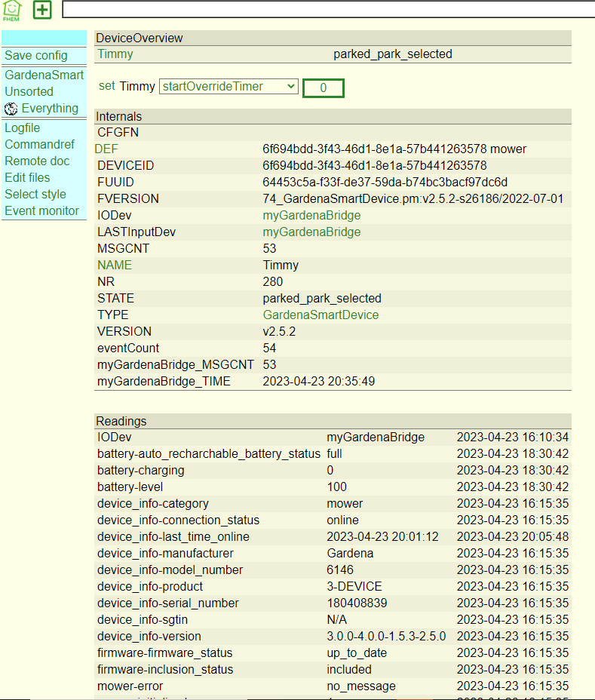Click the parked_park_selected state in DeviceOverview
Image resolution: width=595 pixels, height=700 pixels.
(393, 54)
